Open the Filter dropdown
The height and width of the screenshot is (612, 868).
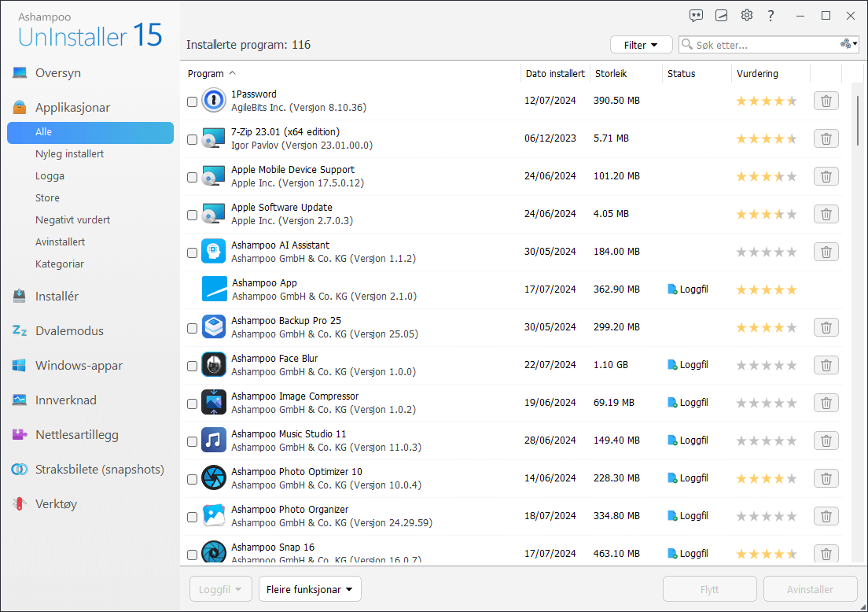pyautogui.click(x=641, y=45)
